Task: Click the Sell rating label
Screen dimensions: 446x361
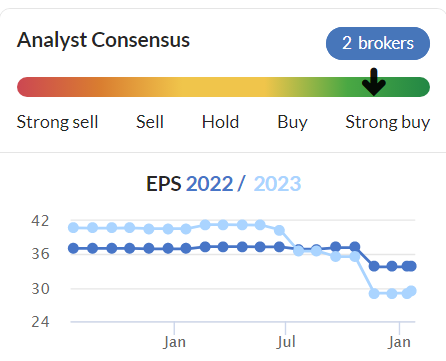Action: 150,122
